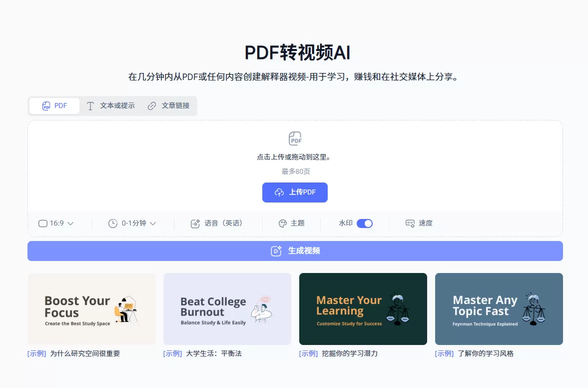Click the 上传PDF upload button
The width and height of the screenshot is (588, 388).
click(x=295, y=192)
